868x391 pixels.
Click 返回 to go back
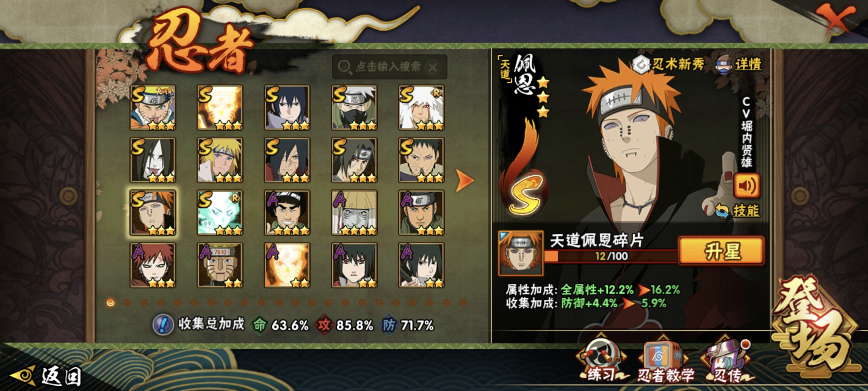click(47, 376)
